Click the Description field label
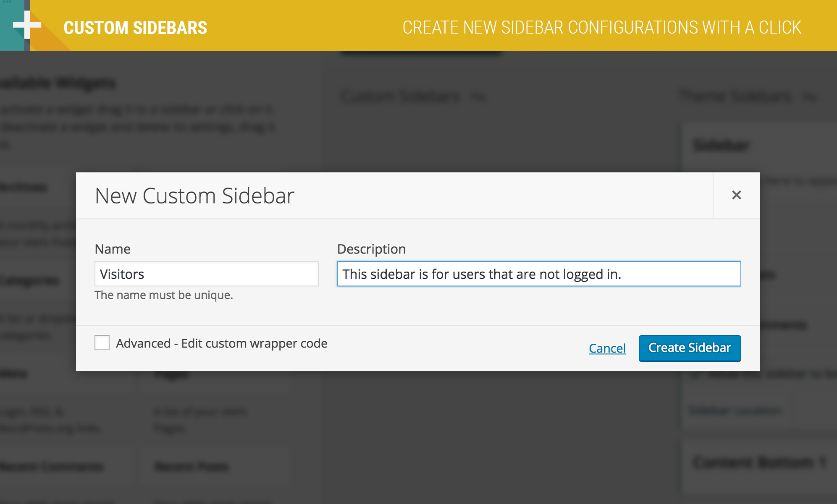 (371, 249)
